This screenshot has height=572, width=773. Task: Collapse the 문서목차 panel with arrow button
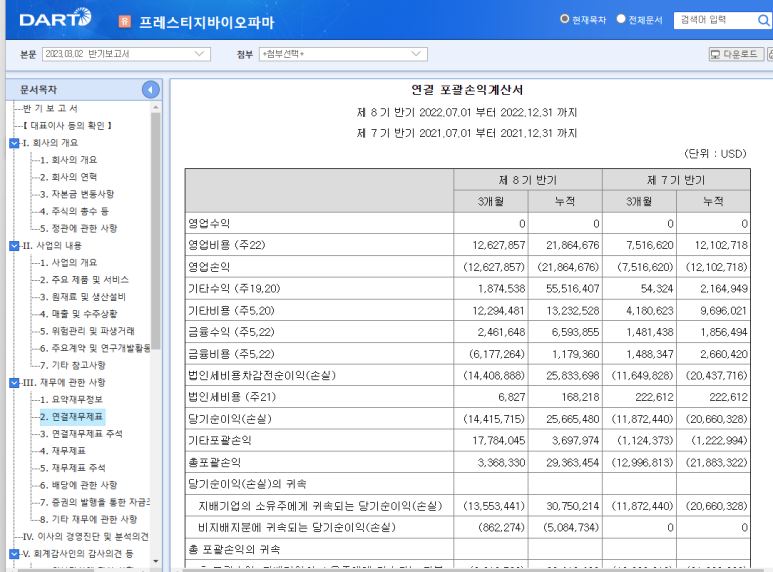[150, 89]
